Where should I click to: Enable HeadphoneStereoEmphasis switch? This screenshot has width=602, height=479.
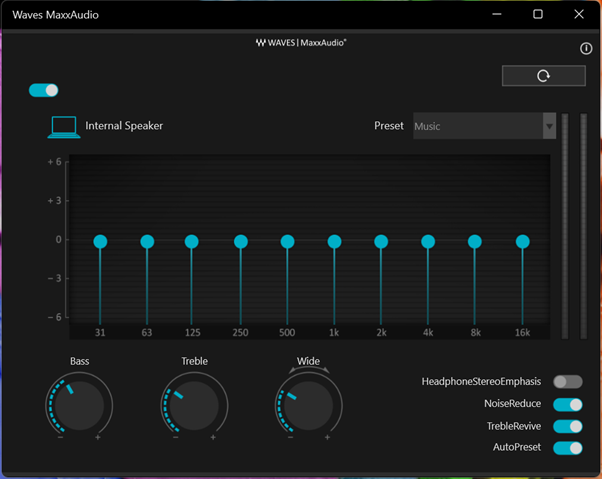(567, 382)
